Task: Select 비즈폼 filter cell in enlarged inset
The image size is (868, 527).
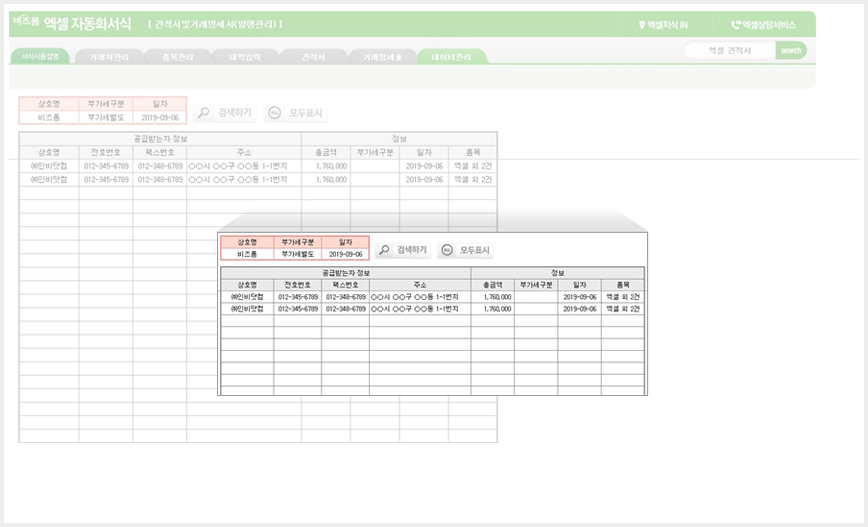Action: 247,254
